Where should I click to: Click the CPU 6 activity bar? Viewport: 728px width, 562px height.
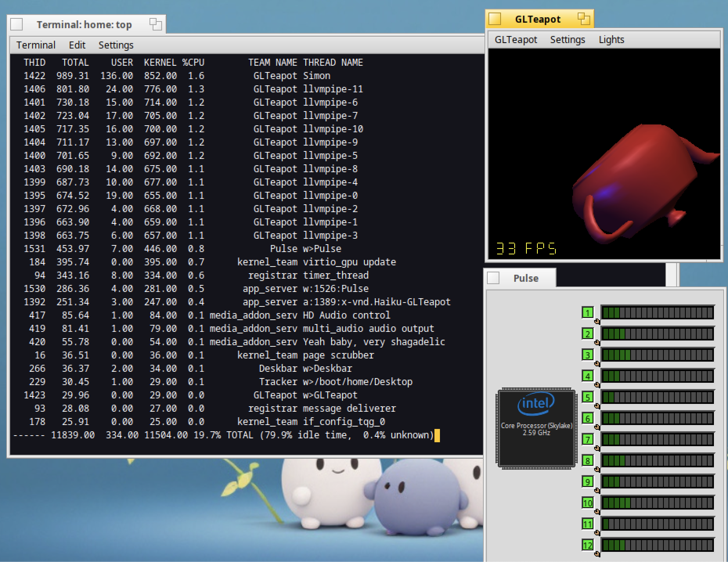click(x=658, y=418)
